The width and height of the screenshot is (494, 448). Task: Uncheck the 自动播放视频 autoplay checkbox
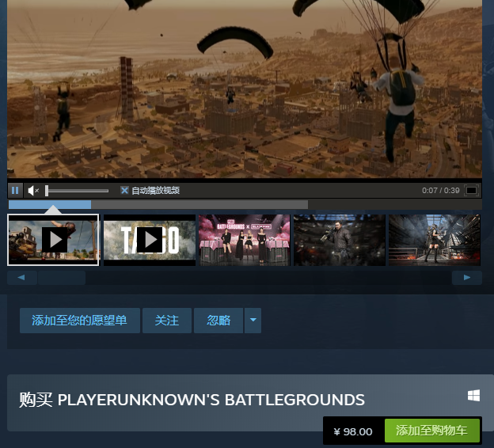(x=124, y=190)
